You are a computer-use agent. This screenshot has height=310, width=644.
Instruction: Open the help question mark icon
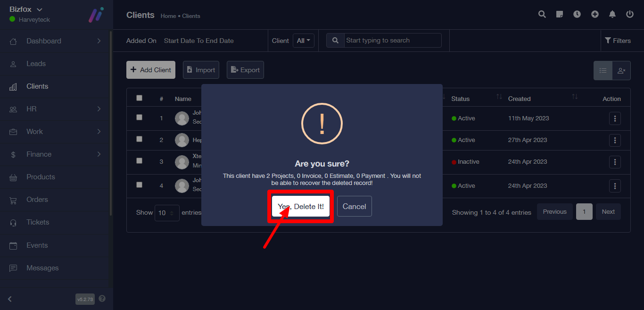(x=102, y=299)
